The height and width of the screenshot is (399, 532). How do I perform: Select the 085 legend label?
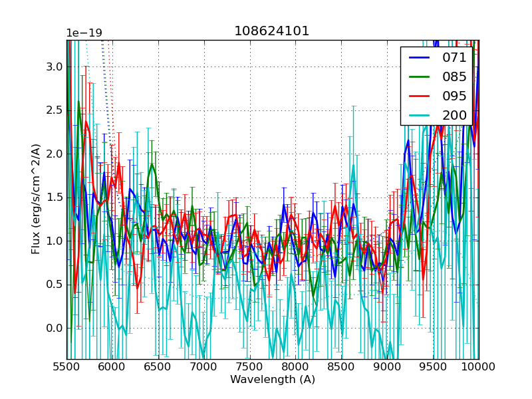click(454, 76)
